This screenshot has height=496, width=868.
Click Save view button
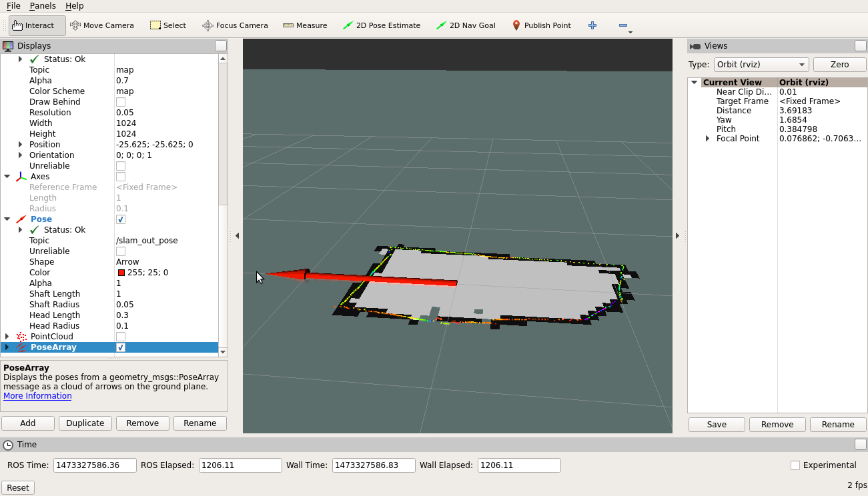click(717, 425)
